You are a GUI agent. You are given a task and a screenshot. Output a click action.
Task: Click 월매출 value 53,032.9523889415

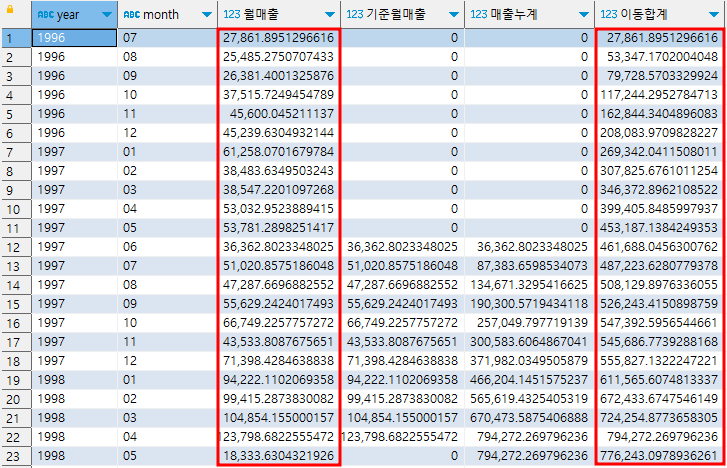tap(278, 209)
